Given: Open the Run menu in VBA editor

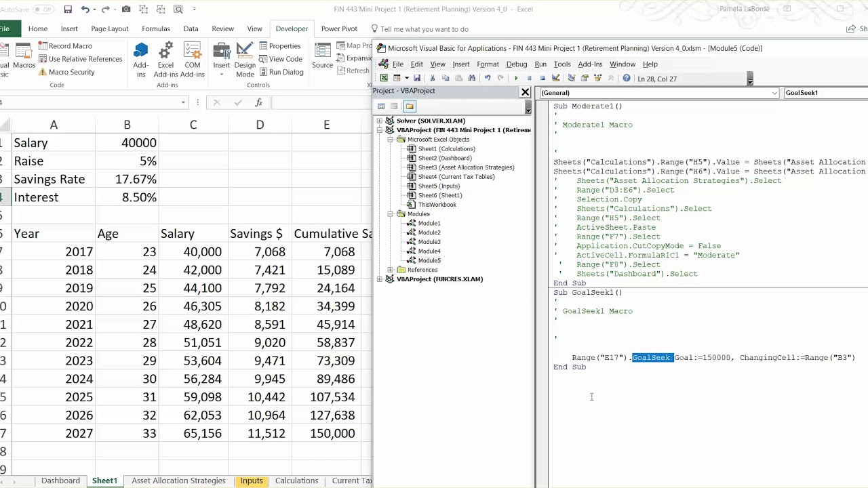Looking at the screenshot, I should [540, 64].
